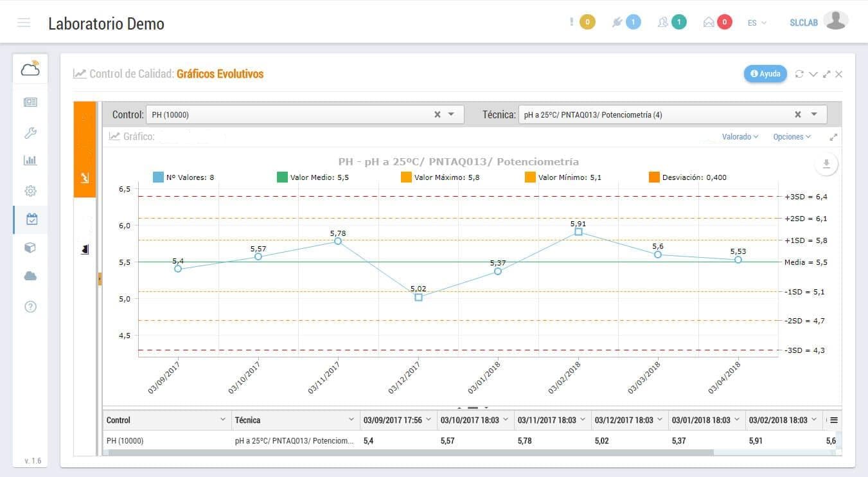This screenshot has height=477, width=868.
Task: Toggle the Valor Mínimo: 5,1 legend entry
Action: click(x=563, y=177)
